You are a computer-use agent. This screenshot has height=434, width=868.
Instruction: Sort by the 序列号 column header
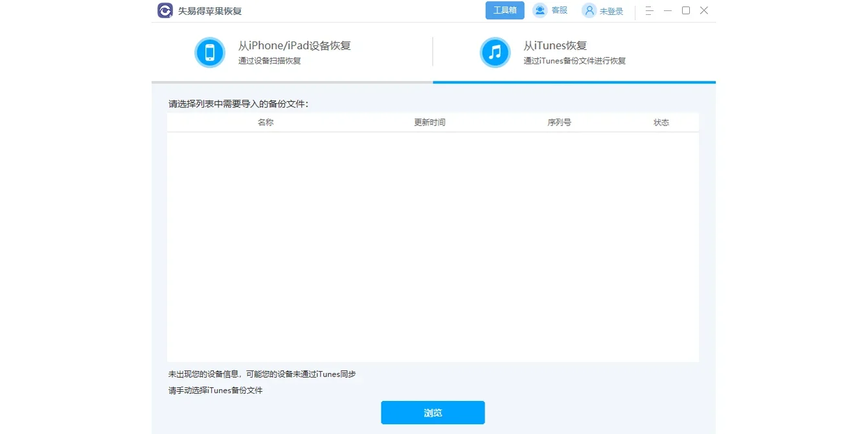point(559,122)
